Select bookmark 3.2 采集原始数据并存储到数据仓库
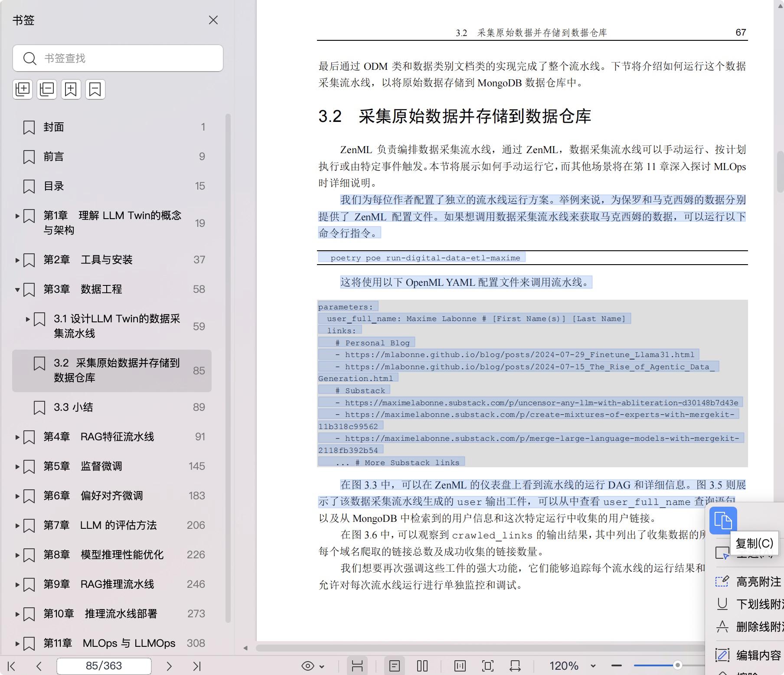The height and width of the screenshot is (675, 784). coord(112,370)
